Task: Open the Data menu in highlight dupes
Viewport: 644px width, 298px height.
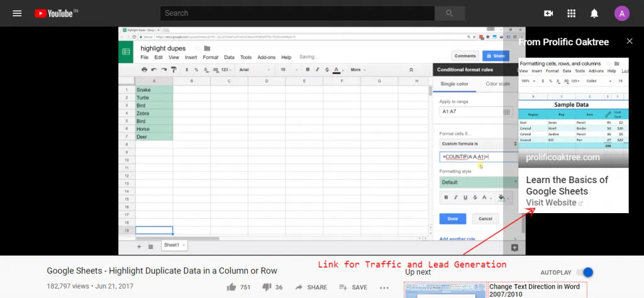Action: pyautogui.click(x=229, y=57)
